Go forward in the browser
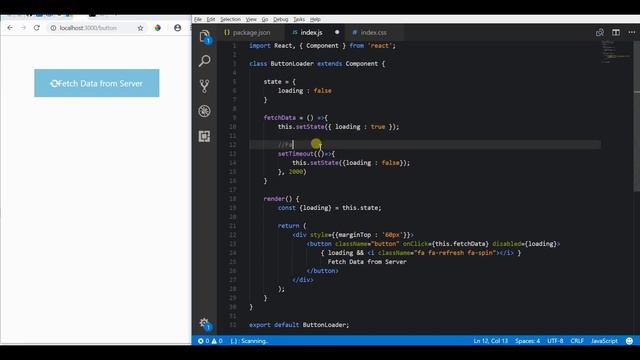This screenshot has width=640, height=360. coord(23,28)
